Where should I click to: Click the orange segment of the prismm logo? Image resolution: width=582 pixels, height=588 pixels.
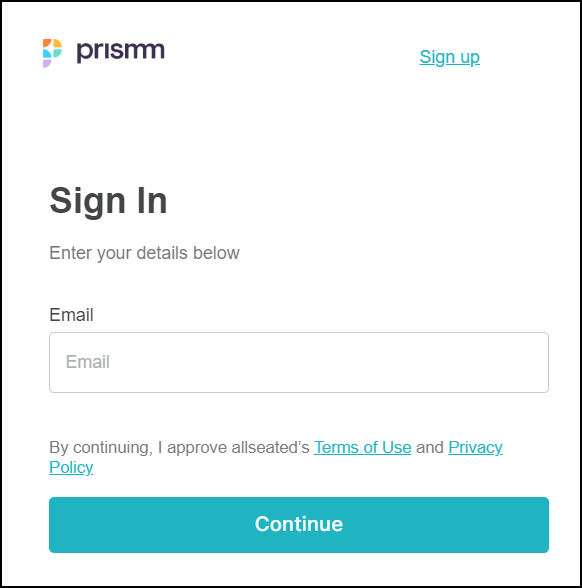coord(47,42)
